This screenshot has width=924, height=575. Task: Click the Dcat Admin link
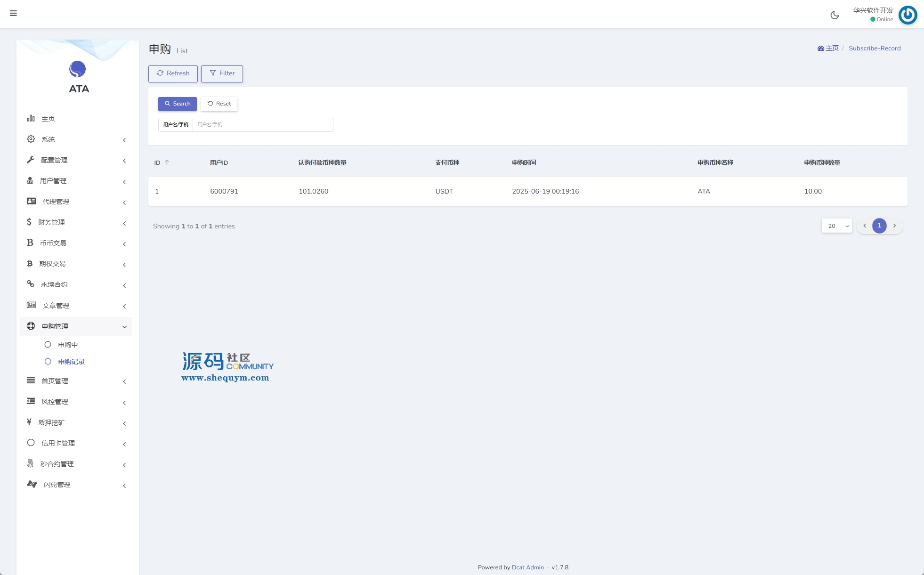pyautogui.click(x=527, y=567)
